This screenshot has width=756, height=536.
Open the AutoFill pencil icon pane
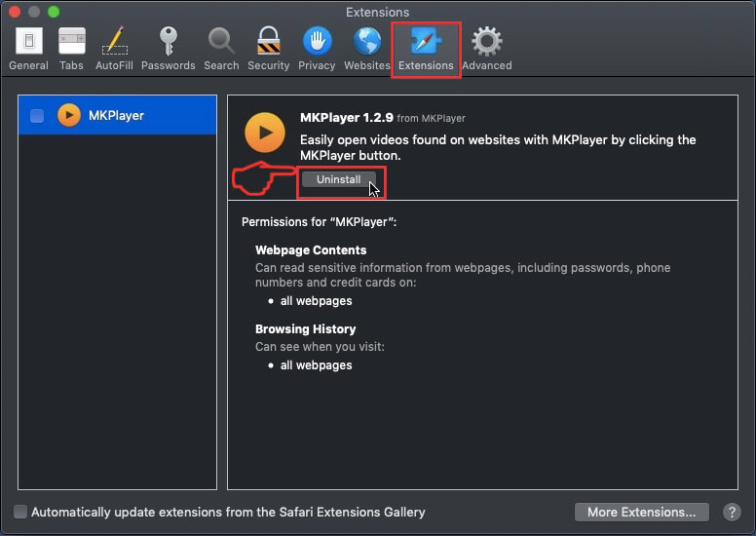click(114, 49)
